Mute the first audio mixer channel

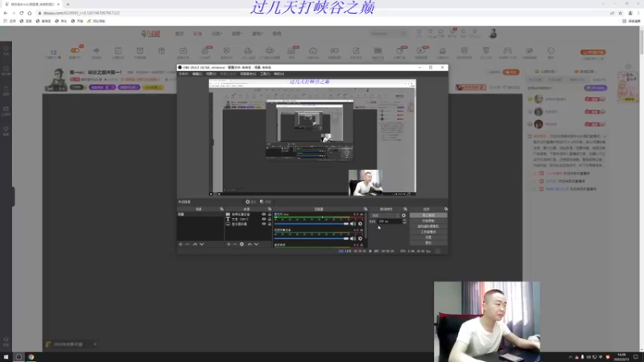(x=353, y=224)
